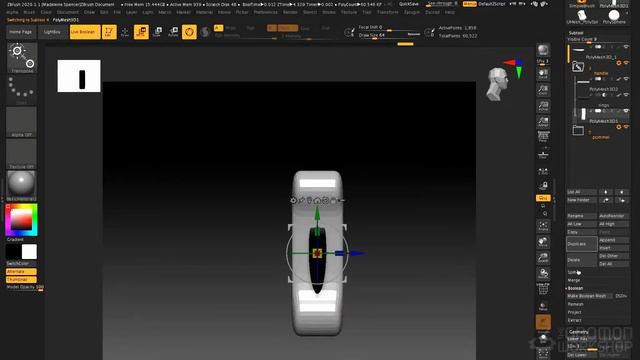
Task: Toggle the Gizmo 3D circle icon
Action: [189, 32]
